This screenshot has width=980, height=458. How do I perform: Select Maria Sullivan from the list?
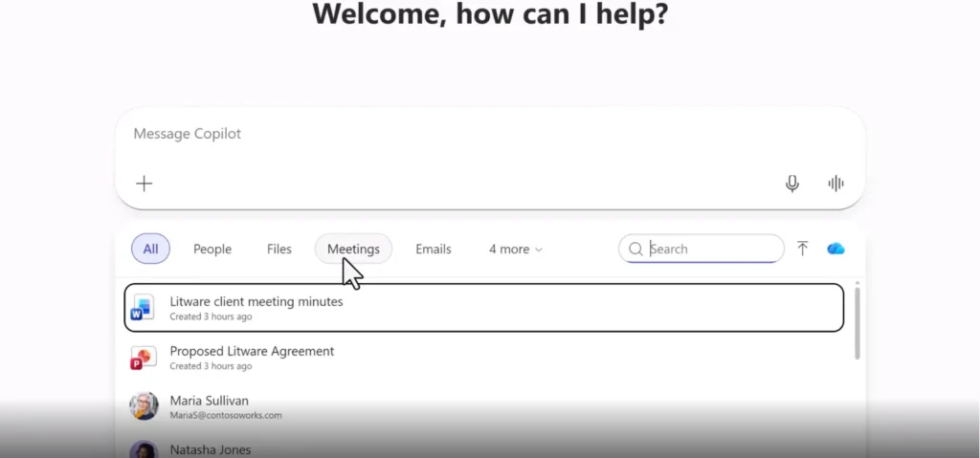(483, 406)
